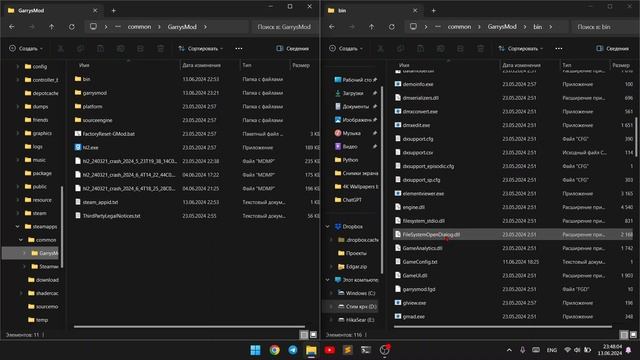The width and height of the screenshot is (640, 360).
Task: Go up one folder in bin window
Action: tap(371, 27)
